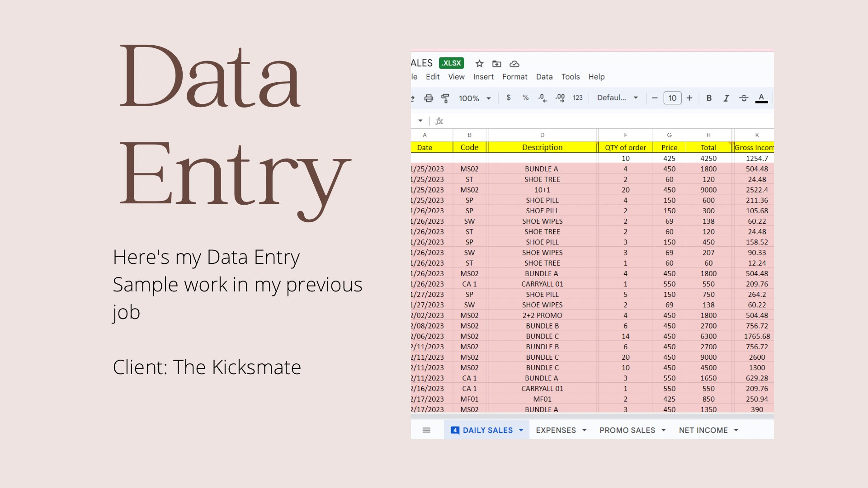Screen dimensions: 868x488
Task: Increase decimal places
Action: pyautogui.click(x=560, y=98)
